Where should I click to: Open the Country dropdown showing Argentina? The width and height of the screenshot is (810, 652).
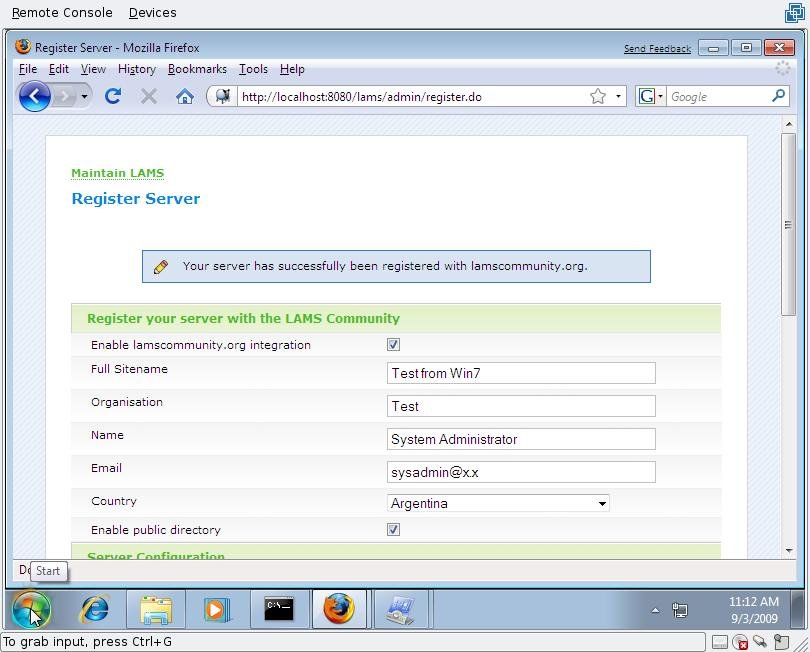tap(498, 503)
